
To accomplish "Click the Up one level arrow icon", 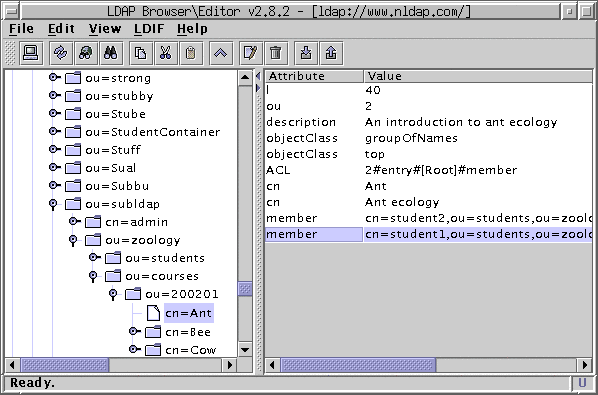I will coord(221,53).
